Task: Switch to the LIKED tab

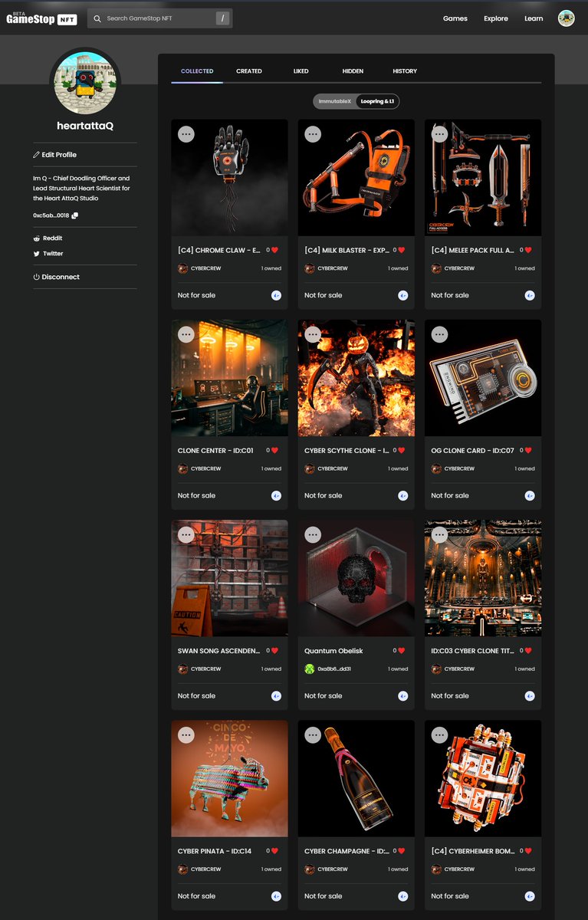Action: click(x=301, y=71)
